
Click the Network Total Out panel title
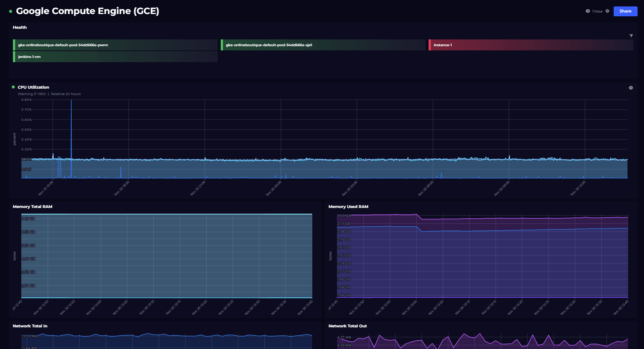[x=347, y=326]
